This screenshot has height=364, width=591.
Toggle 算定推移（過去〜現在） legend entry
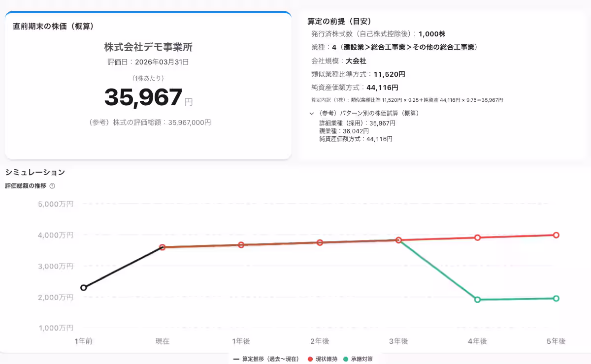coord(266,359)
